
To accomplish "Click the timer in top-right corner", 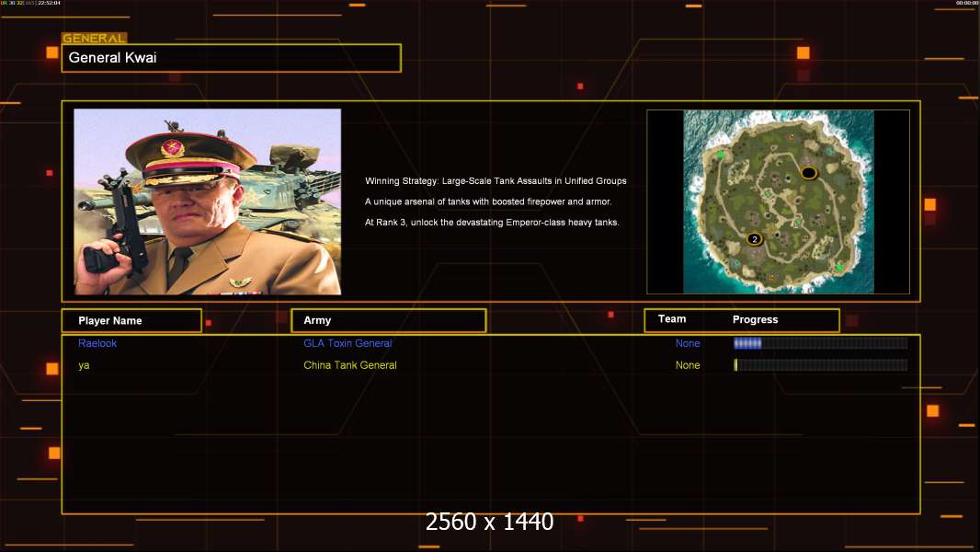I will point(965,4).
